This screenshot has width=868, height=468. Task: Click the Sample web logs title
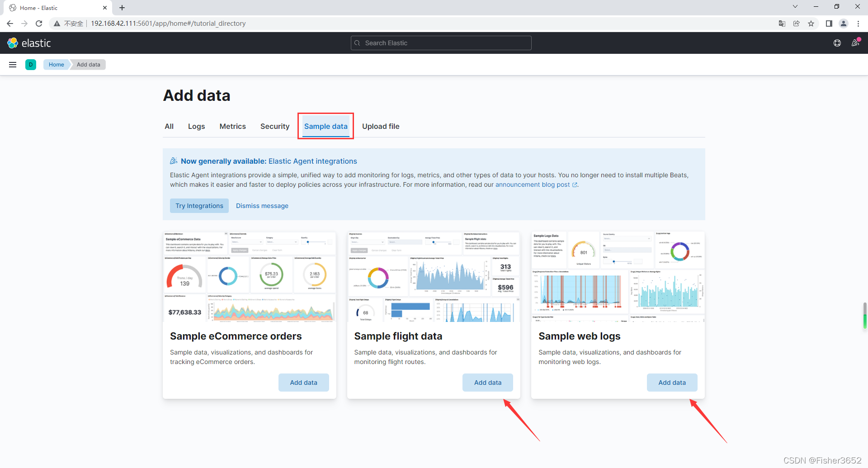pyautogui.click(x=580, y=336)
